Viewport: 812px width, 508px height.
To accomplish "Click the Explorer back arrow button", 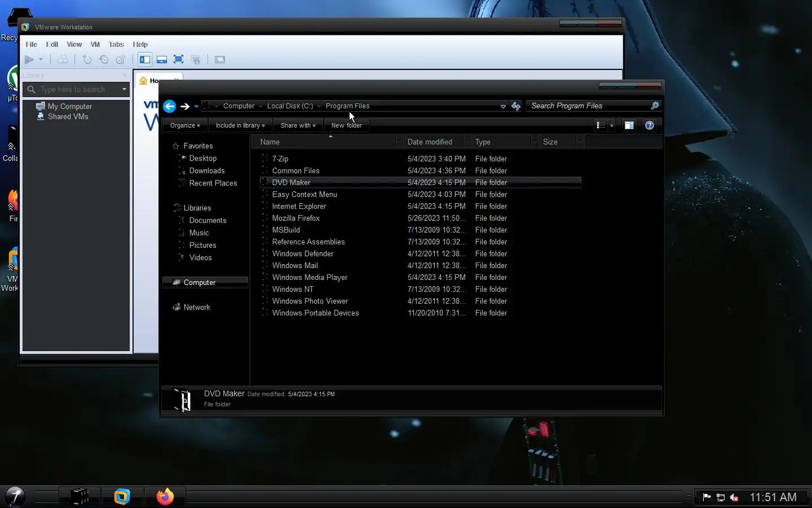I will (169, 106).
